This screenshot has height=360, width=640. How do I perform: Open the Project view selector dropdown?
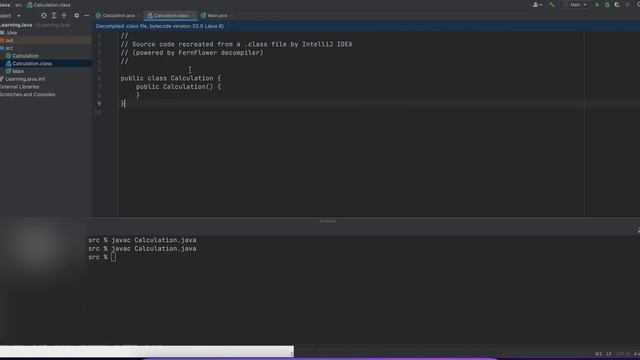(10, 16)
